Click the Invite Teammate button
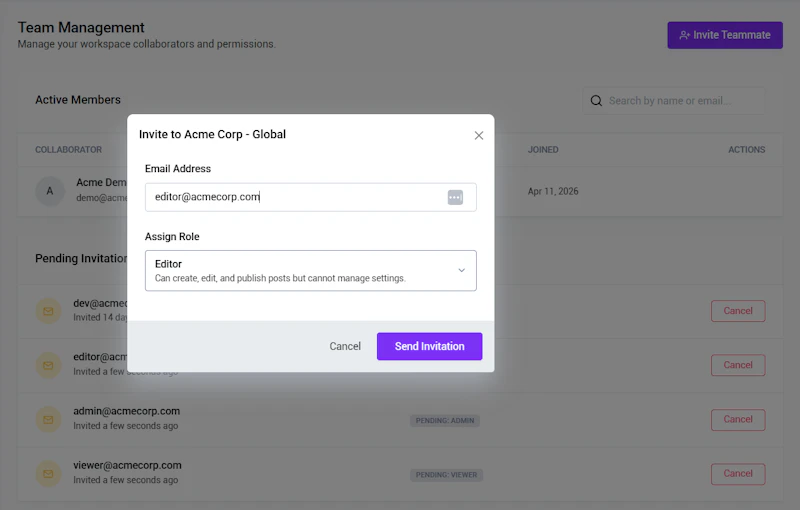 pos(725,35)
